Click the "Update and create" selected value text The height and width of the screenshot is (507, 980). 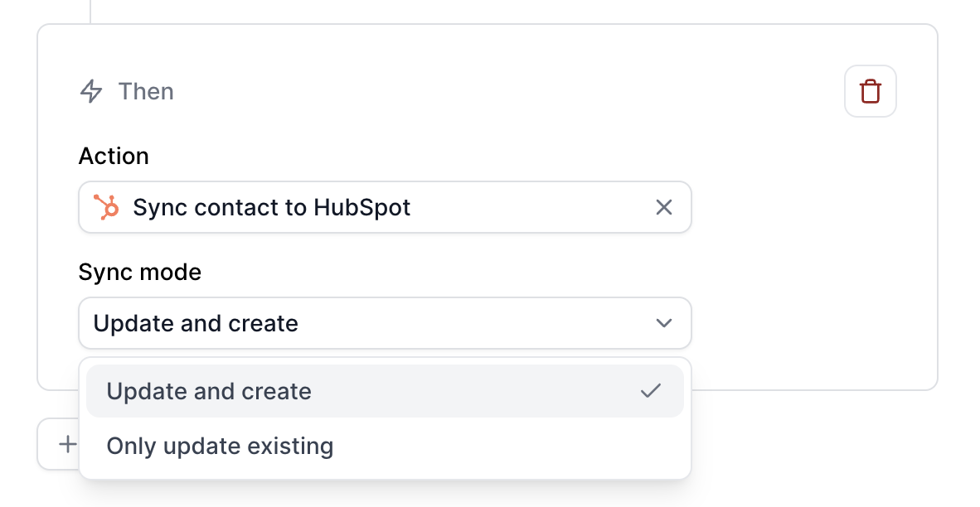[196, 323]
